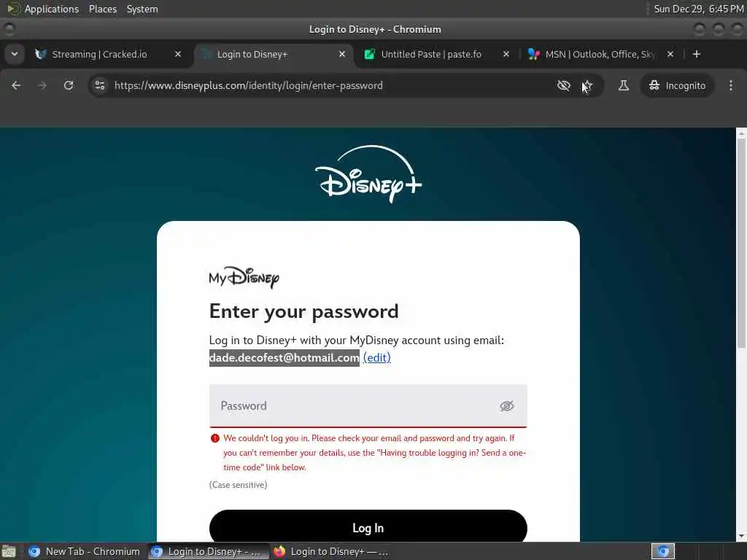Click the "Enter your password" heading

[303, 312]
